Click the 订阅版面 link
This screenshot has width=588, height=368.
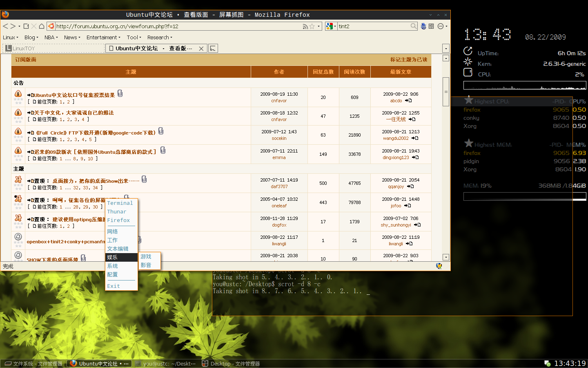coord(26,60)
